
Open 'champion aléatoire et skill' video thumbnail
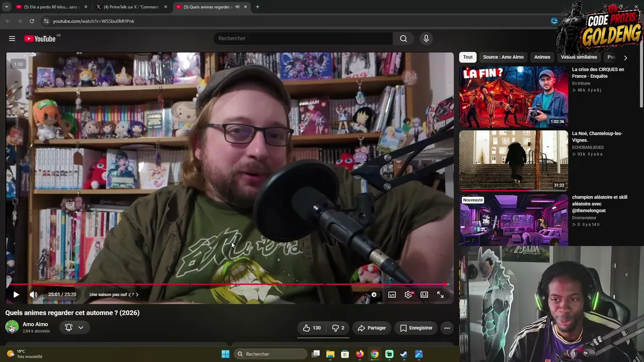coord(513,220)
